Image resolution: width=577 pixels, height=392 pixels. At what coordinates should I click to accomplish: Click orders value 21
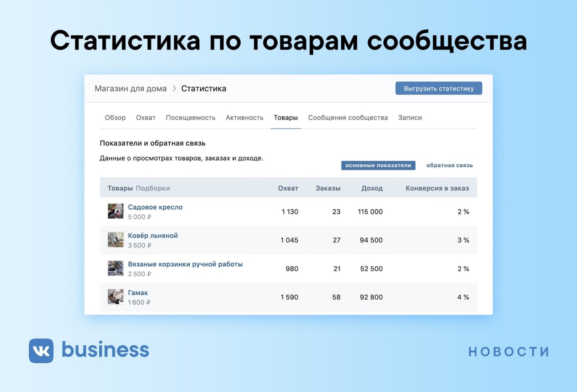[x=336, y=269]
